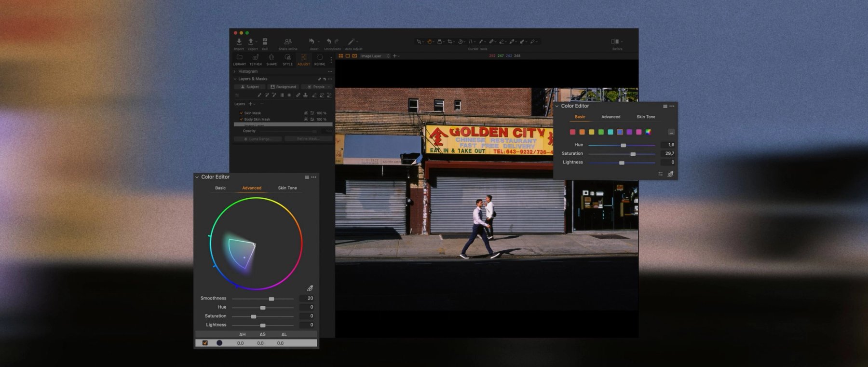Open the TETHER tool tab
The image size is (868, 367).
(256, 60)
